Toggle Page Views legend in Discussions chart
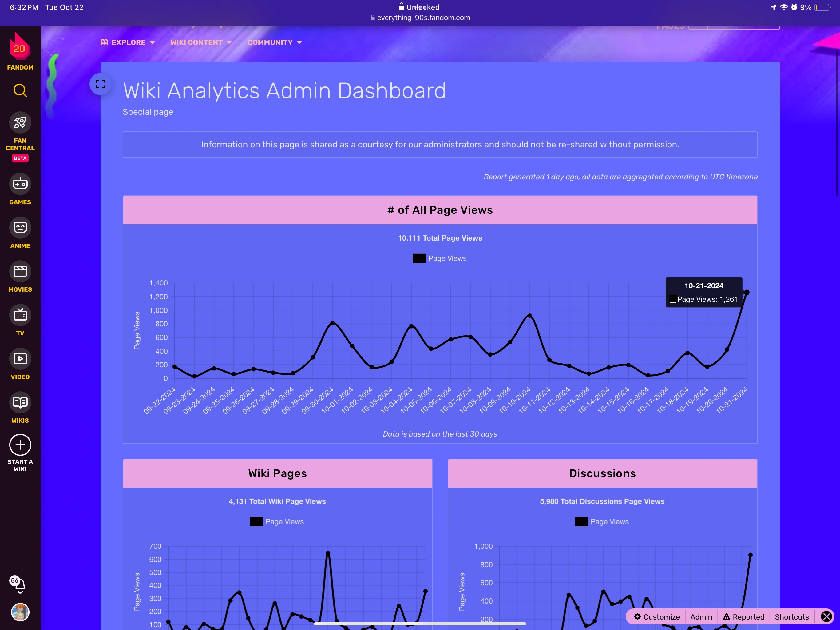 (601, 522)
